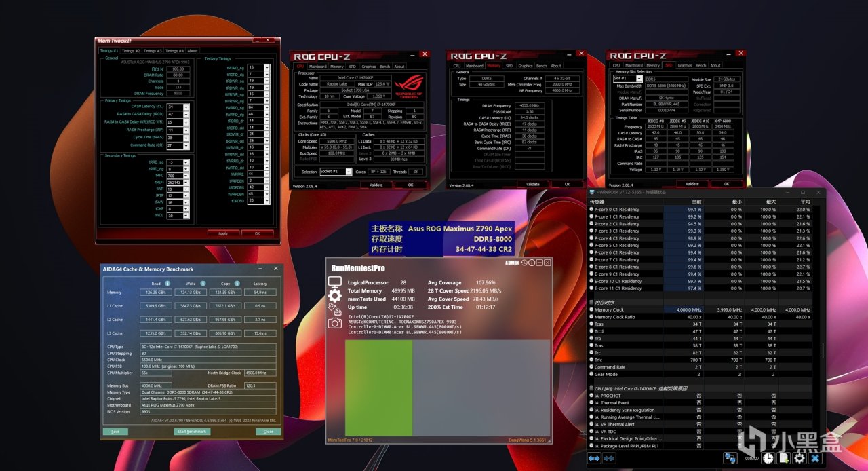Open the info icon in RunMemtestPro title bar
Viewport: 868px width, 471px height.
pos(532,263)
